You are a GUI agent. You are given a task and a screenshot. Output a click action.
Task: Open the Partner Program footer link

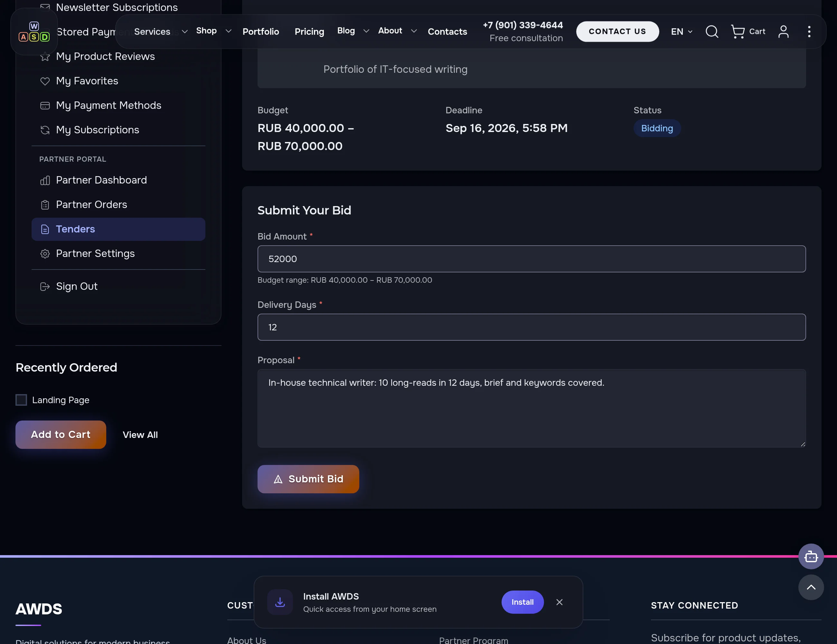pyautogui.click(x=473, y=640)
